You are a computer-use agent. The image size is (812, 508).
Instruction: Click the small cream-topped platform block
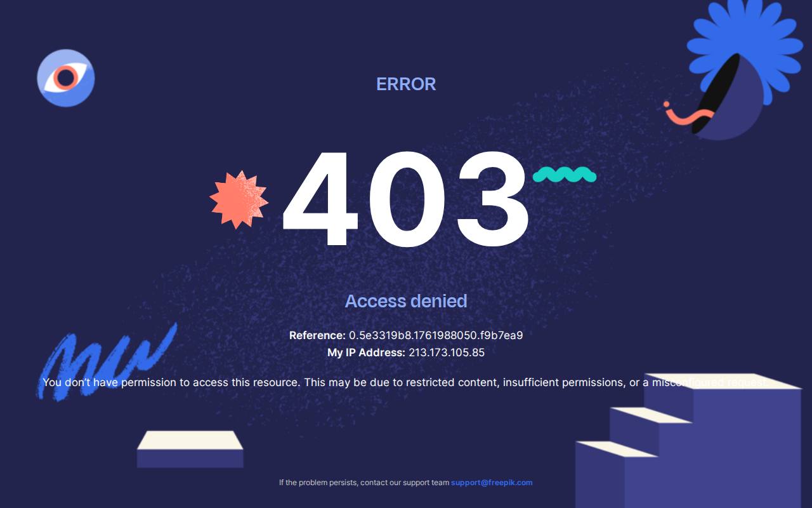pyautogui.click(x=190, y=449)
